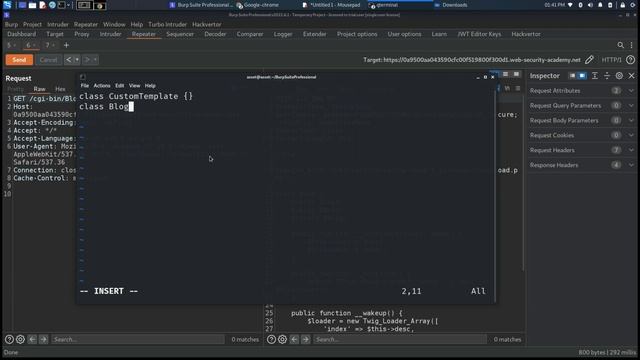Open the terminal File menu
Screen dimensions: 640x360
[84, 86]
